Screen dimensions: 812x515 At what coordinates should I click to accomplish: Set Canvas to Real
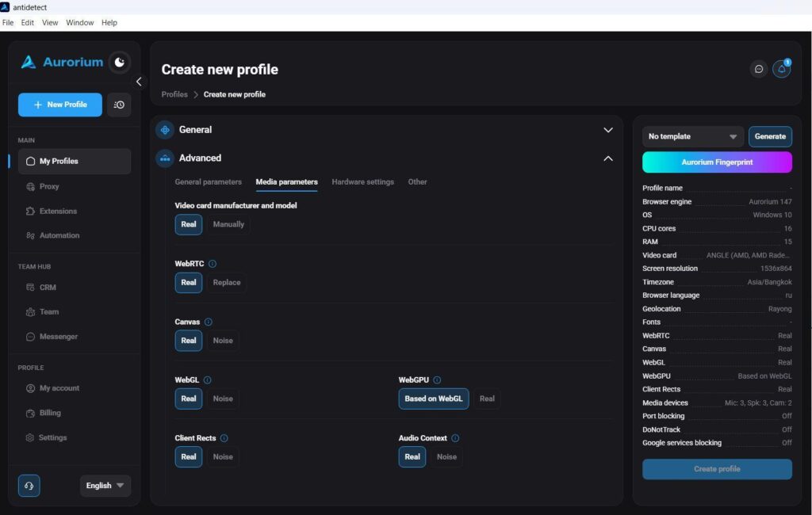pos(189,341)
